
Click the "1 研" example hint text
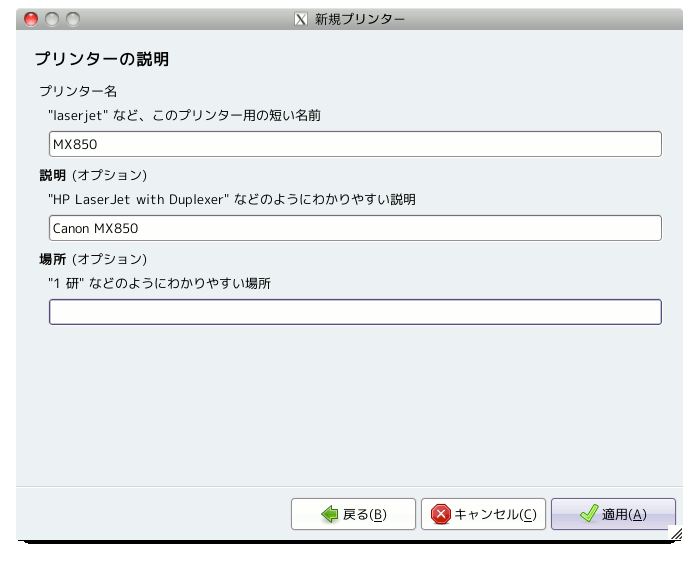[x=159, y=283]
